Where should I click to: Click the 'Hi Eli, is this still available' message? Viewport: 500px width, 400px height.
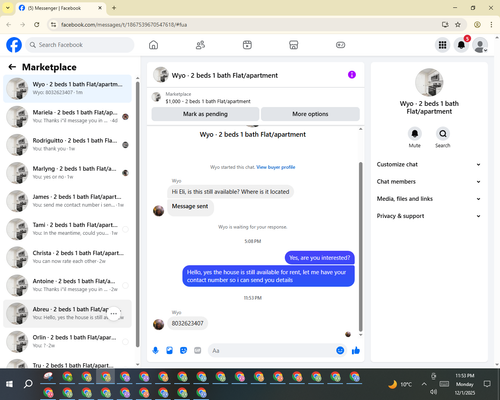pyautogui.click(x=230, y=192)
